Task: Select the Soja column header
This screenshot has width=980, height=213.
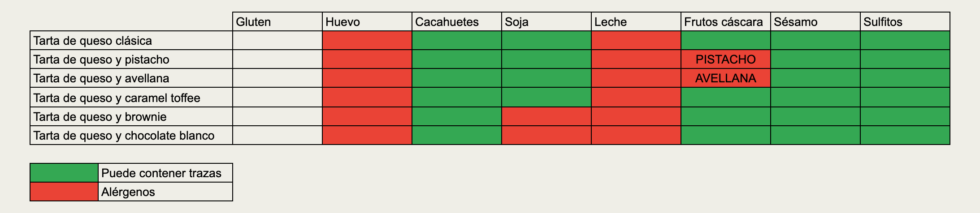Action: (516, 22)
